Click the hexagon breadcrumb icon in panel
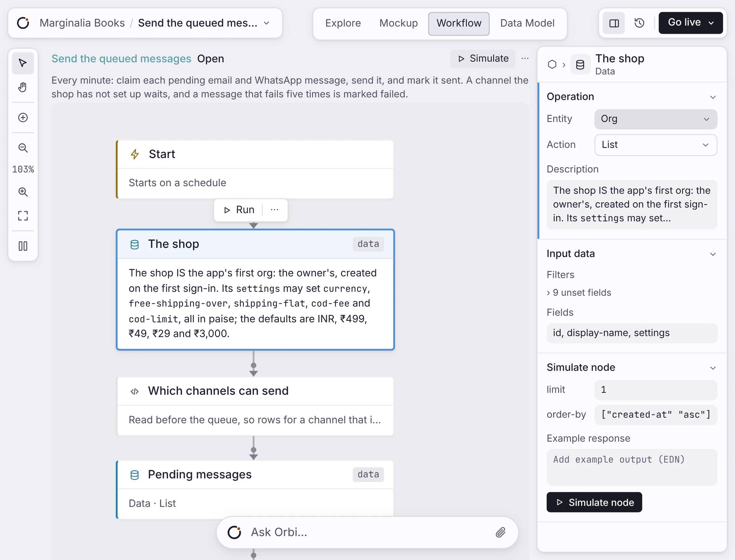The image size is (735, 560). 552,64
